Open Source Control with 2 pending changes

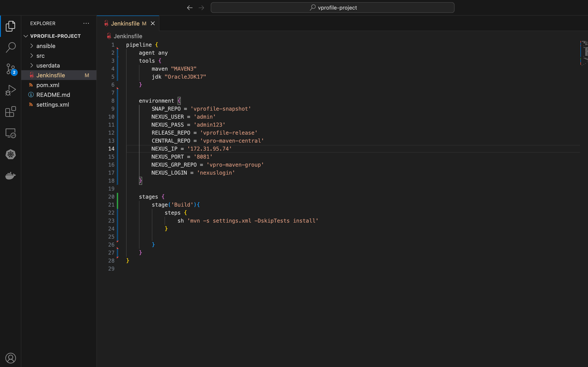click(x=10, y=69)
